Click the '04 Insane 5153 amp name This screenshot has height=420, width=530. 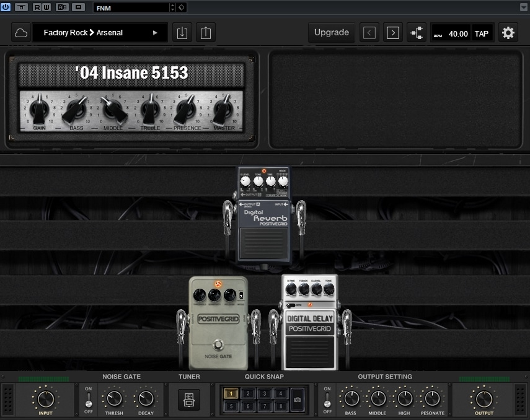pos(131,73)
